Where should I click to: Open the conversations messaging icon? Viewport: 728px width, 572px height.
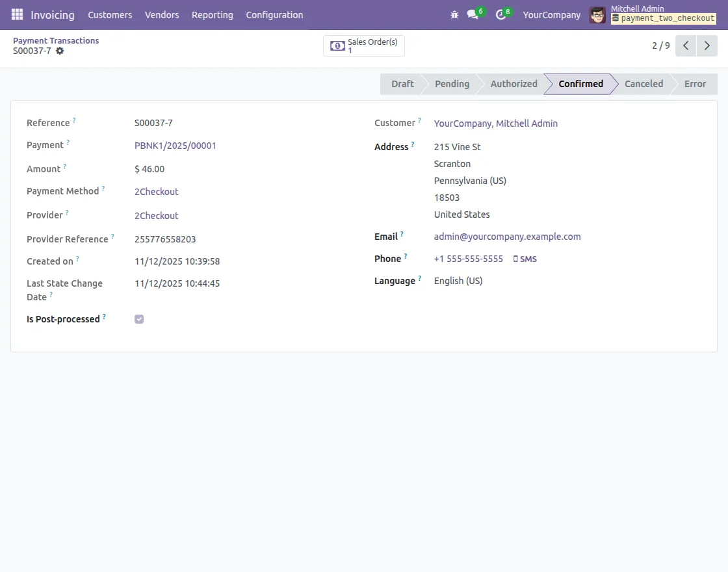tap(471, 14)
